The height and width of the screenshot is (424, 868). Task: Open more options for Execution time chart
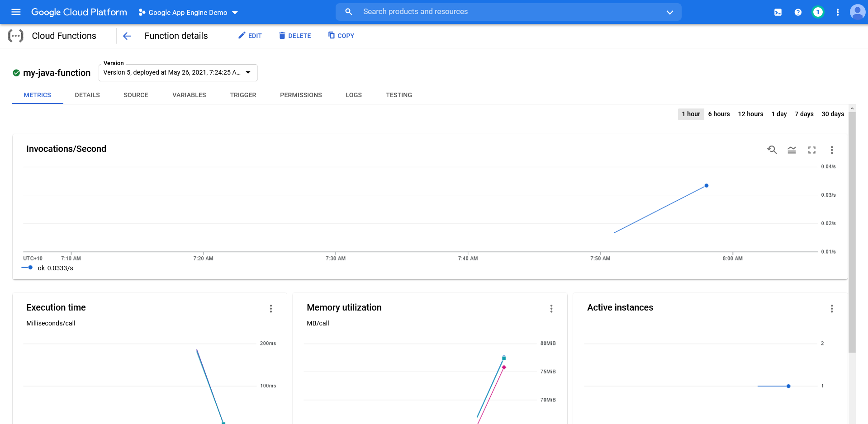[x=271, y=309]
